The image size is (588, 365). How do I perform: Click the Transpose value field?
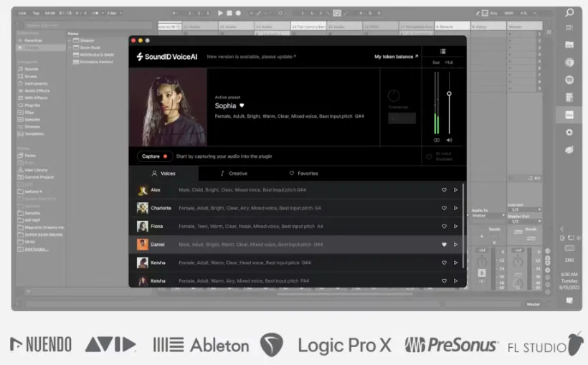point(402,118)
